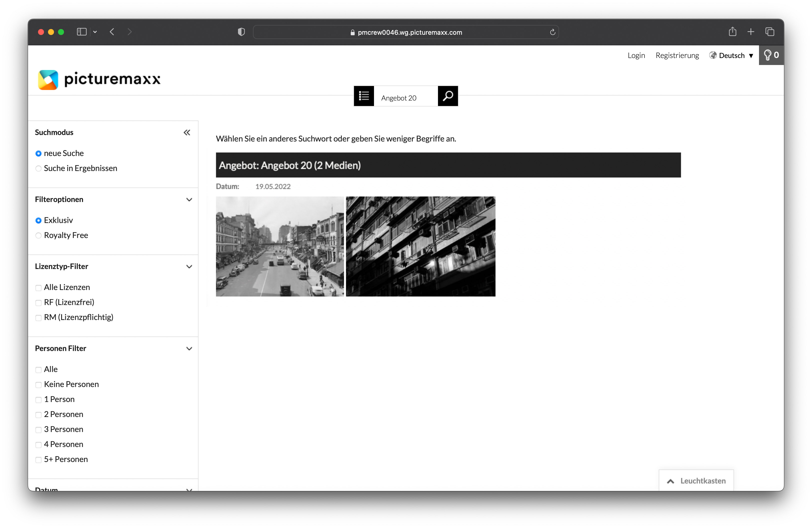Select the Exklusiv filter option
The image size is (812, 528).
pos(38,220)
